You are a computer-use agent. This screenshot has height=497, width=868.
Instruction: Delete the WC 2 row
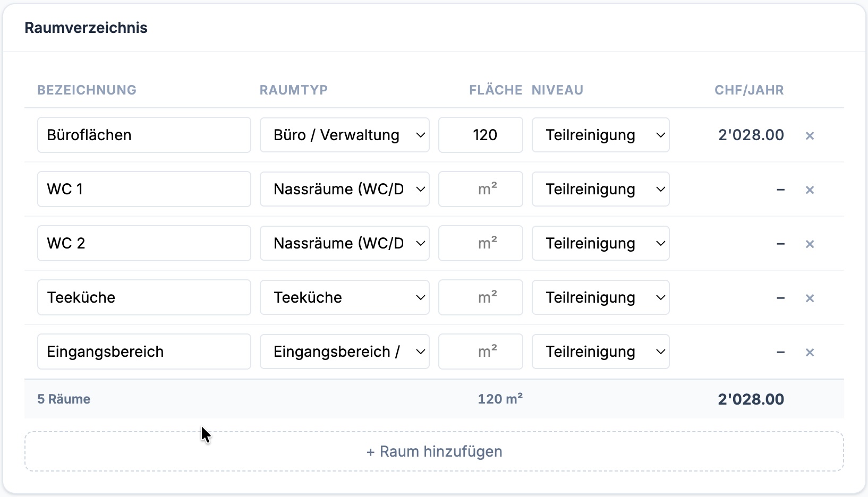tap(810, 244)
